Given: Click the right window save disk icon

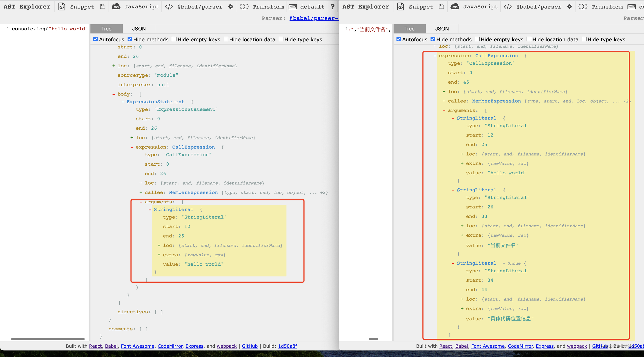Looking at the screenshot, I should click(x=441, y=7).
